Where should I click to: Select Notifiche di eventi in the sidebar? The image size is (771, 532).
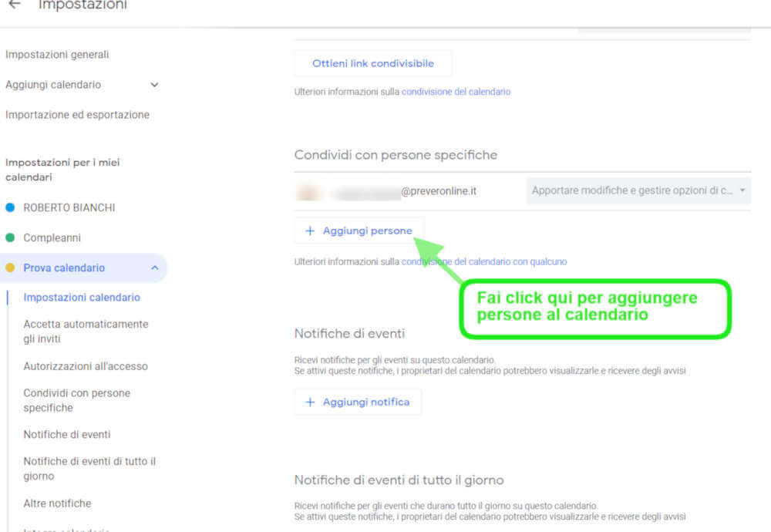67,434
